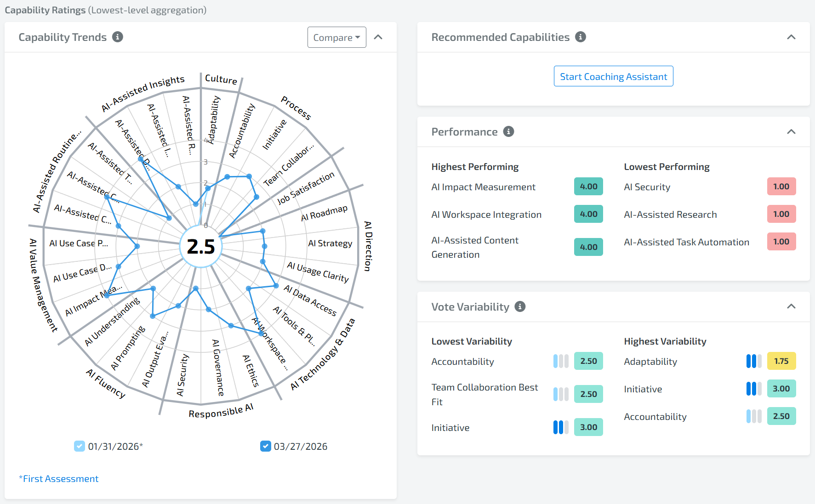The height and width of the screenshot is (504, 815).
Task: Click variability bars icon in Lowest Variability Accountability row
Action: pyautogui.click(x=561, y=361)
